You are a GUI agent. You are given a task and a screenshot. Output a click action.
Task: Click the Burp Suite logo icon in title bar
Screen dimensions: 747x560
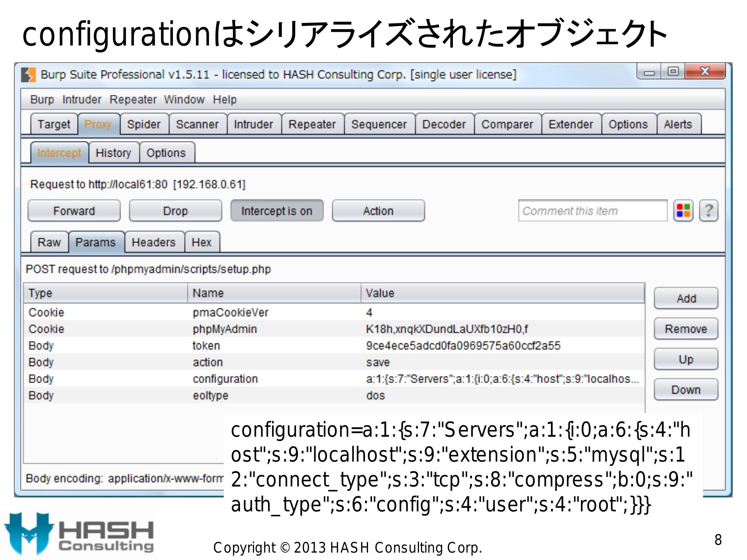pos(28,75)
